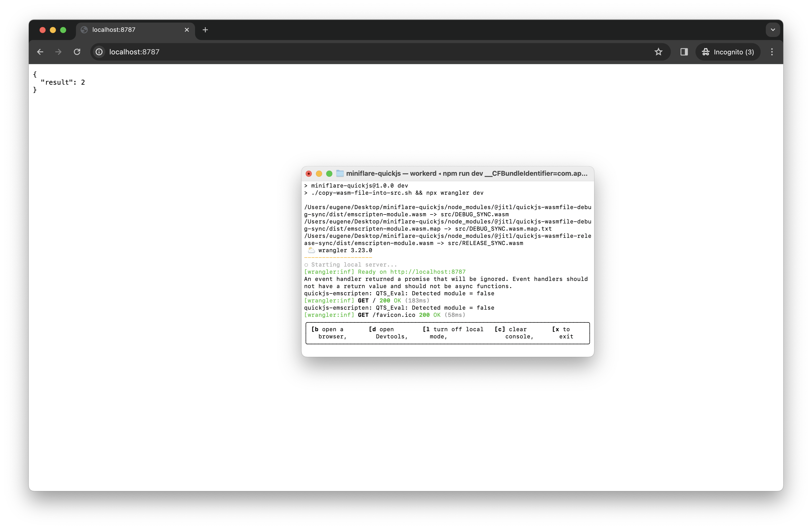Click the browser back arrow
Screen dimensions: 812x529
coord(40,52)
